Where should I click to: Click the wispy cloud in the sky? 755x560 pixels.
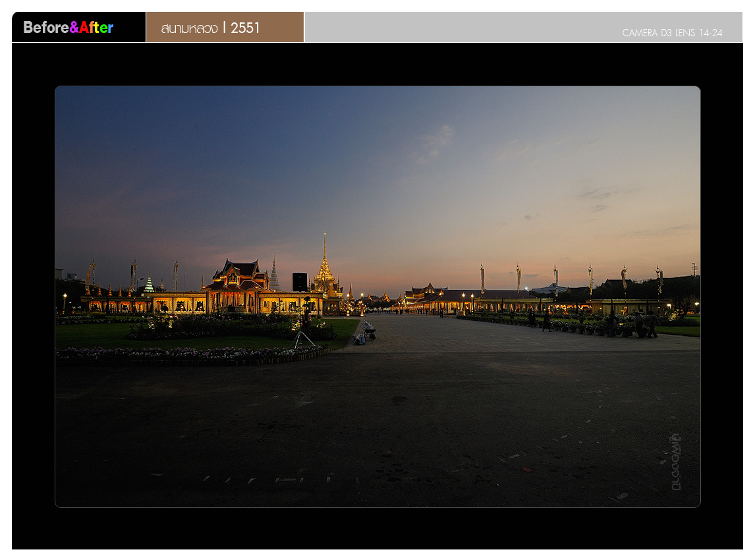[x=436, y=142]
